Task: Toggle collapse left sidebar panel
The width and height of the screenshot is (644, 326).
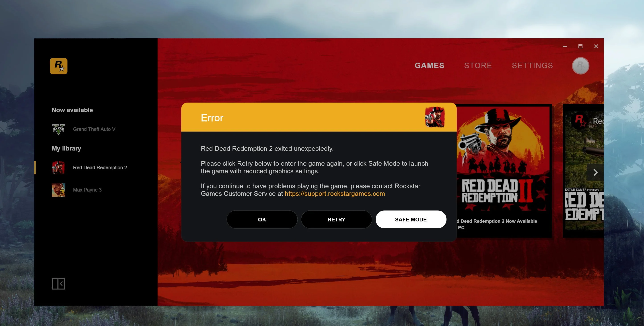Action: pyautogui.click(x=58, y=284)
